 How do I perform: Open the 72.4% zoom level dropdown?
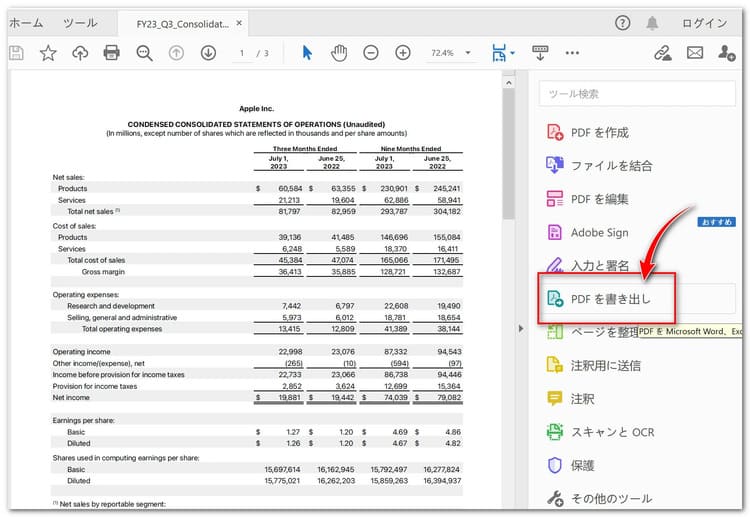(451, 53)
